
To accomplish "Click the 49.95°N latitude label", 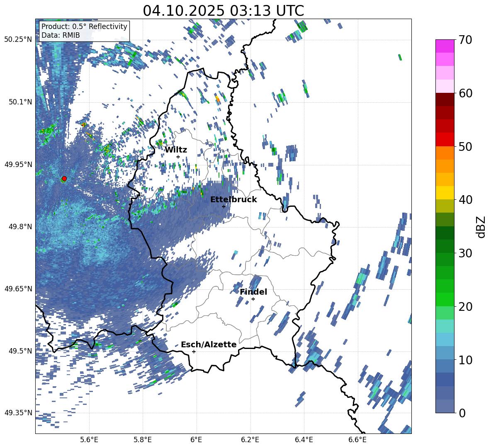I will click(x=18, y=164).
